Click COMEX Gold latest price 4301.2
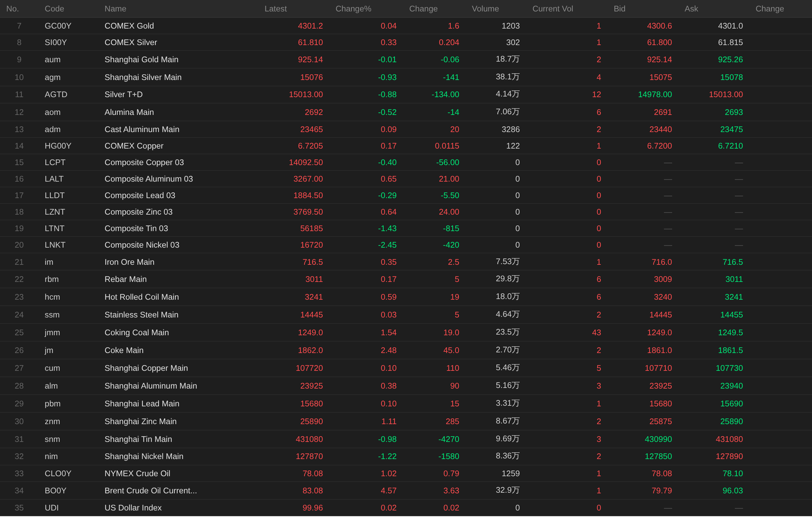The height and width of the screenshot is (520, 812). (x=310, y=26)
